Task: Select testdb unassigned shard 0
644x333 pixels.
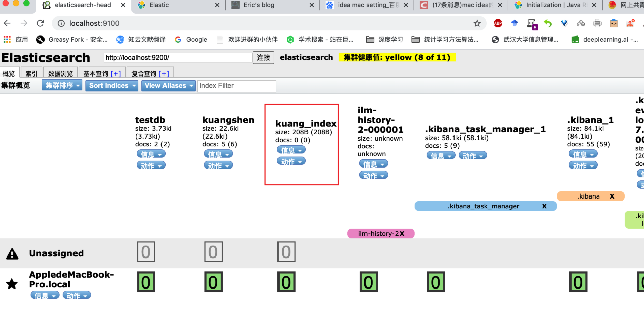Action: click(x=146, y=252)
